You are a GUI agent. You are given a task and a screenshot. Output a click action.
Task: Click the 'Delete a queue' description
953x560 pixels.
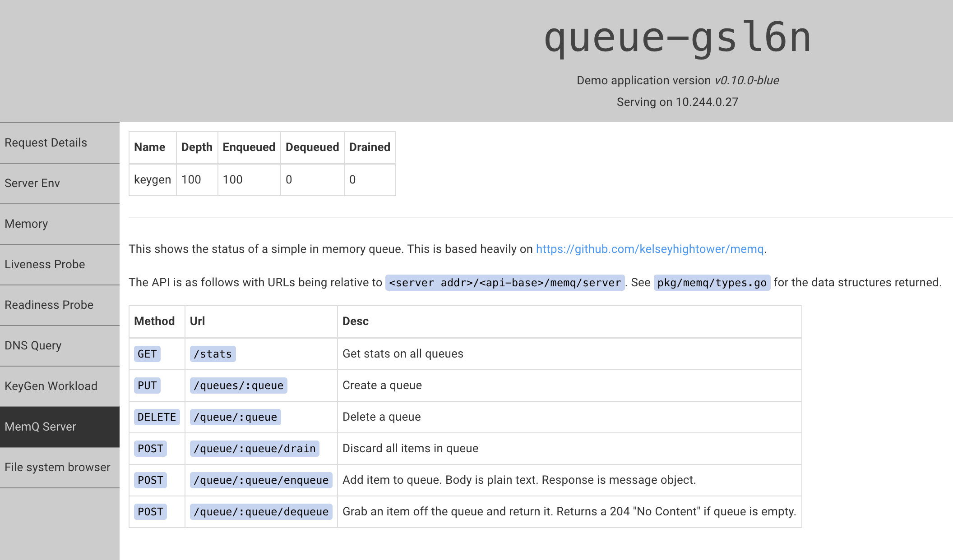point(382,417)
